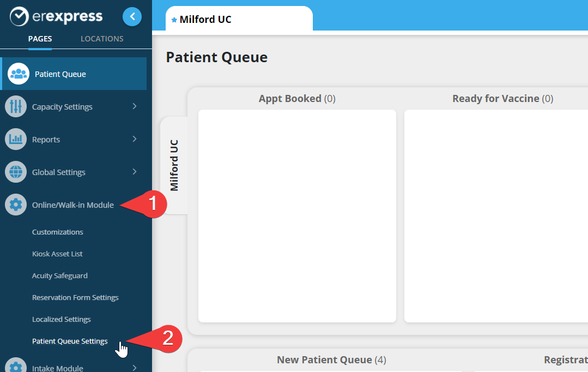The height and width of the screenshot is (372, 588).
Task: Click the star on the Milford UC tab
Action: (174, 20)
